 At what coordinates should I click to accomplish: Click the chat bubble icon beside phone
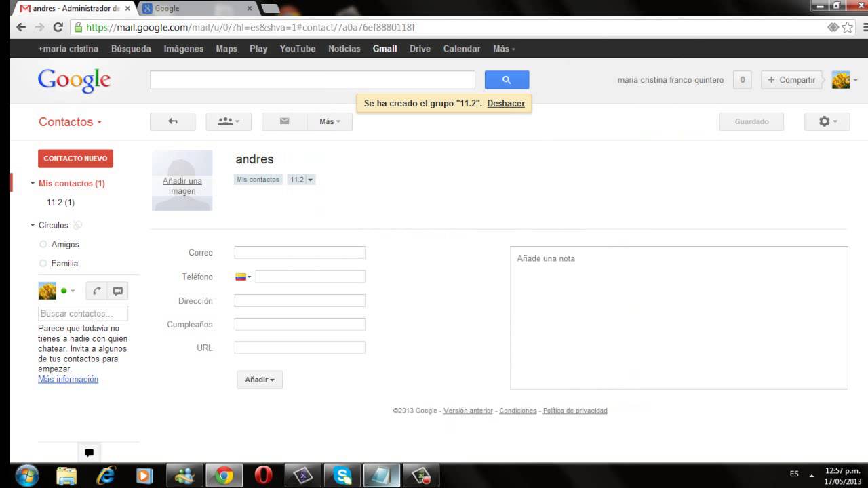(117, 291)
